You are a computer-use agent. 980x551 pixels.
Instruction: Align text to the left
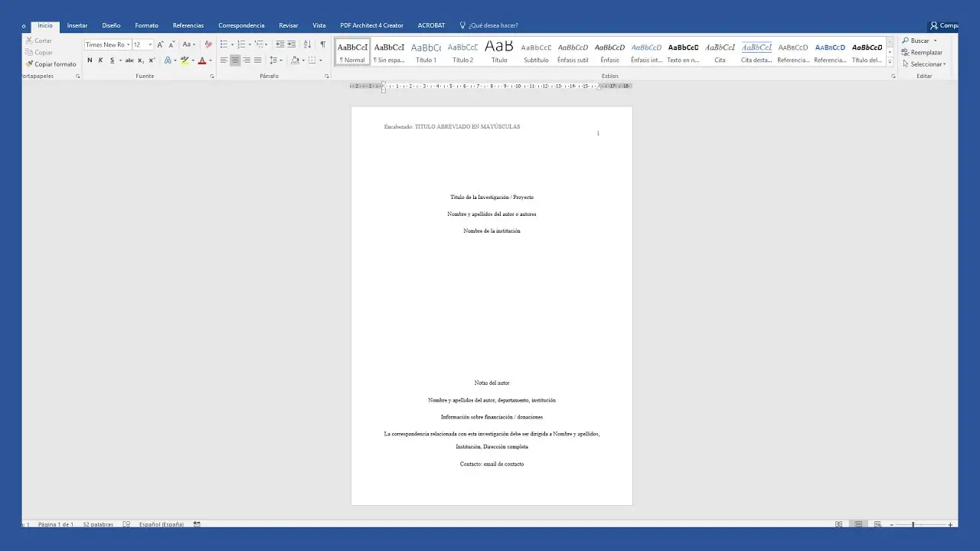[x=224, y=60]
